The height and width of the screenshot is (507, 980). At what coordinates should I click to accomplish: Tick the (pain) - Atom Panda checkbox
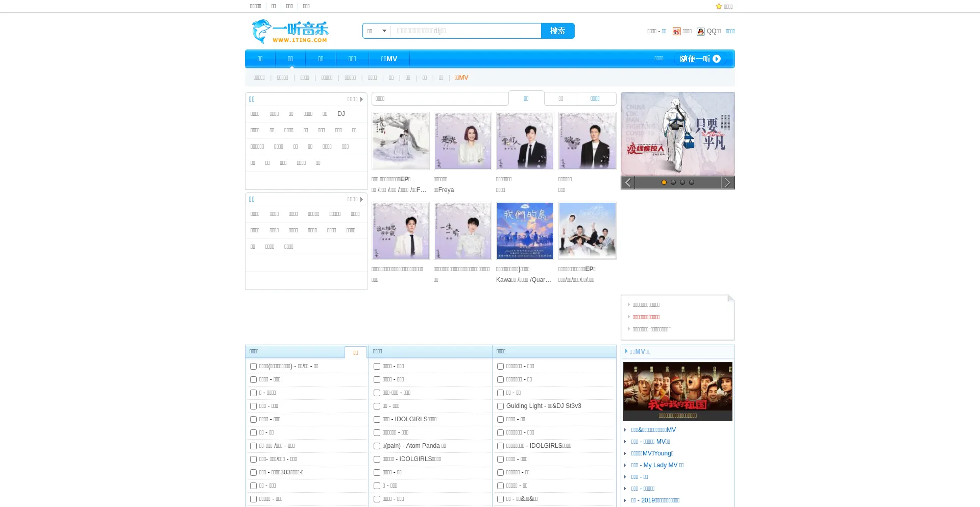[x=377, y=446]
